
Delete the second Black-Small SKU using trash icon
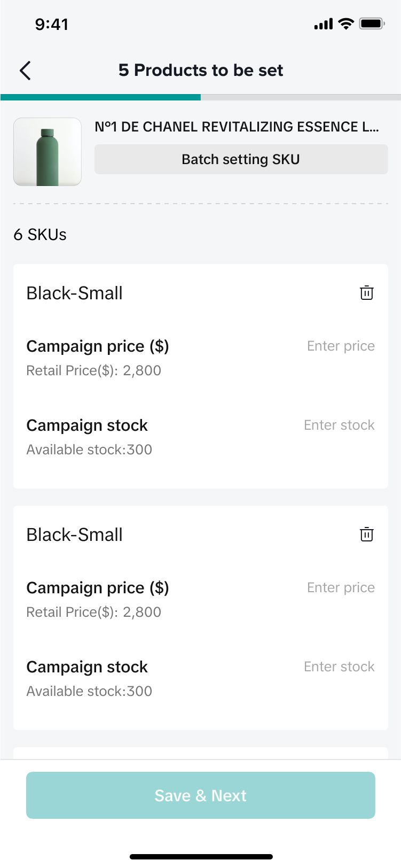coord(367,534)
